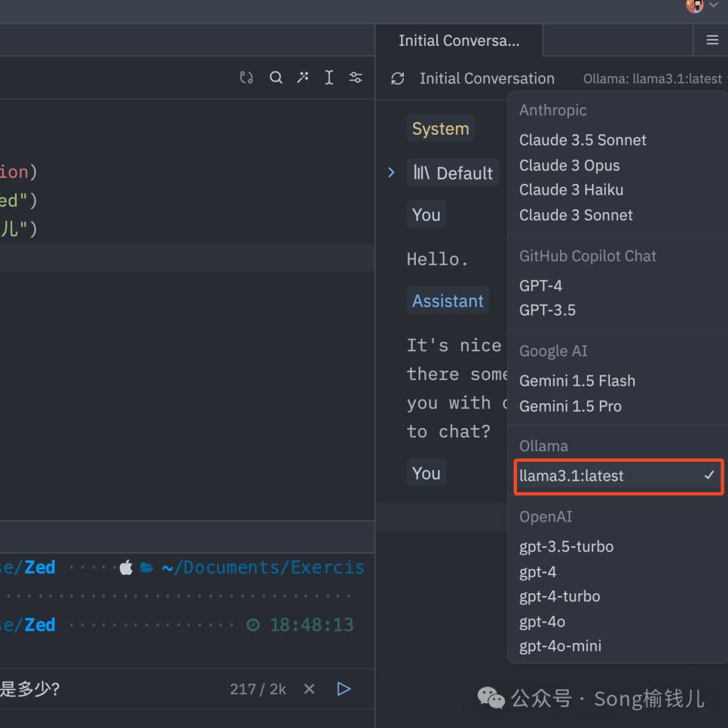
Task: Click the rotating-arrows icon left of search
Action: coord(247,77)
